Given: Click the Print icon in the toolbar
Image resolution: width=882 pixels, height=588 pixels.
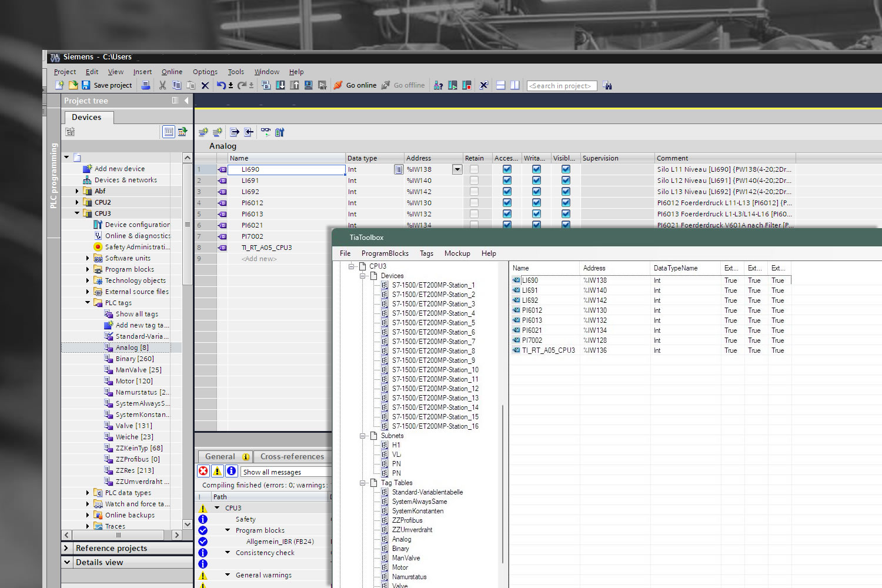Looking at the screenshot, I should point(146,85).
